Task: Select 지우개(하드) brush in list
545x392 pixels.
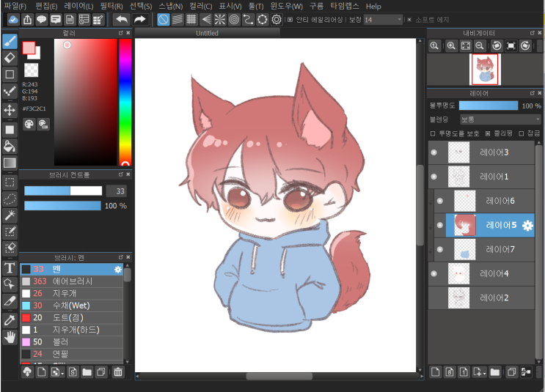Action: click(x=72, y=330)
